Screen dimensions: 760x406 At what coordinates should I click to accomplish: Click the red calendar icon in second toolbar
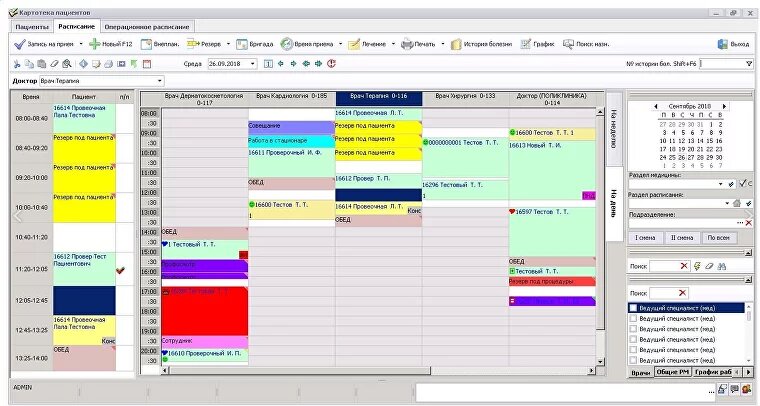pos(147,63)
